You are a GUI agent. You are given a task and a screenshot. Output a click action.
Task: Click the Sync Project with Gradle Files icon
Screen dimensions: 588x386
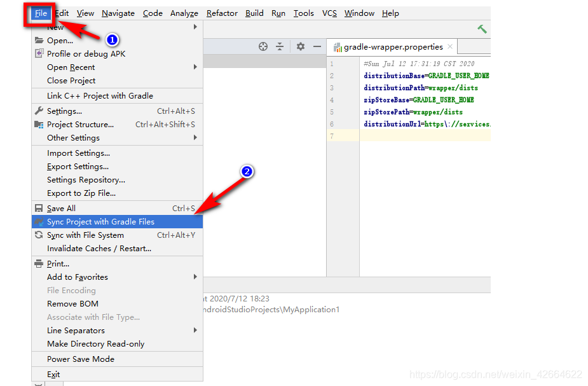[x=39, y=222]
